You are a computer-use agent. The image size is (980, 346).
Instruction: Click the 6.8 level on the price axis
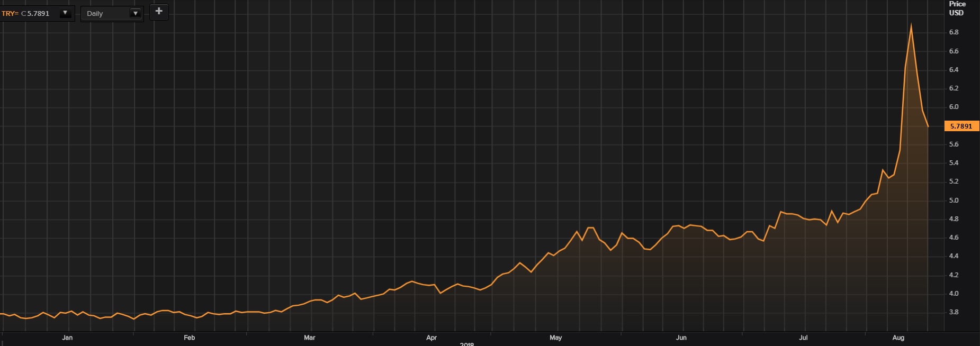click(x=954, y=32)
